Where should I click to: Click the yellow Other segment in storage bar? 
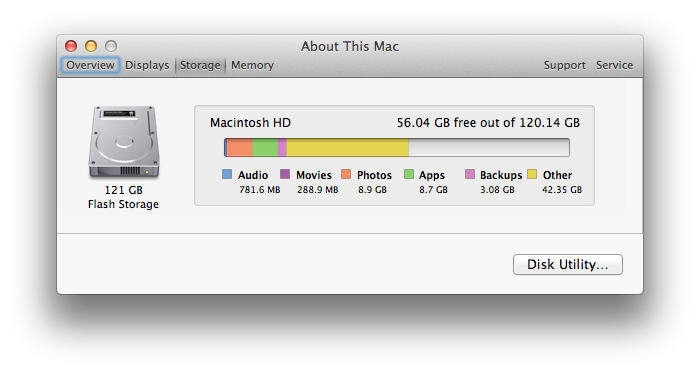click(x=347, y=148)
